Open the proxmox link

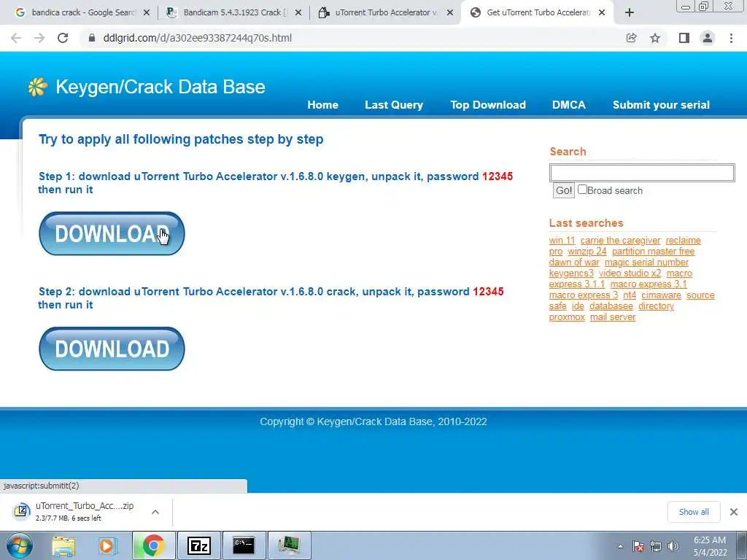pyautogui.click(x=567, y=317)
